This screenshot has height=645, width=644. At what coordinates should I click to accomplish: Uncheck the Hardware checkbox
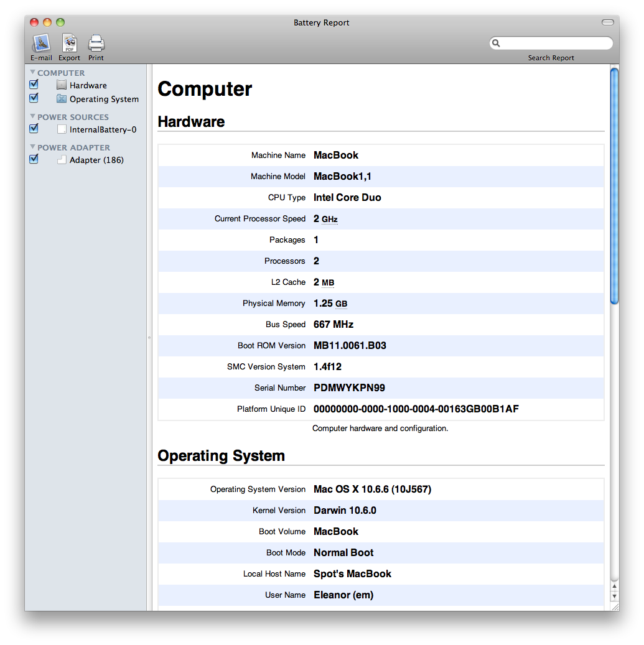point(34,85)
